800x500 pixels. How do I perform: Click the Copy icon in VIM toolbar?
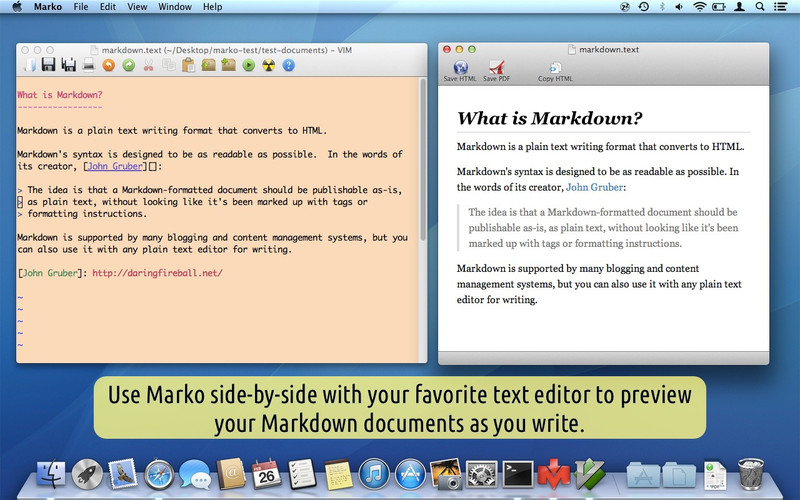click(x=168, y=65)
